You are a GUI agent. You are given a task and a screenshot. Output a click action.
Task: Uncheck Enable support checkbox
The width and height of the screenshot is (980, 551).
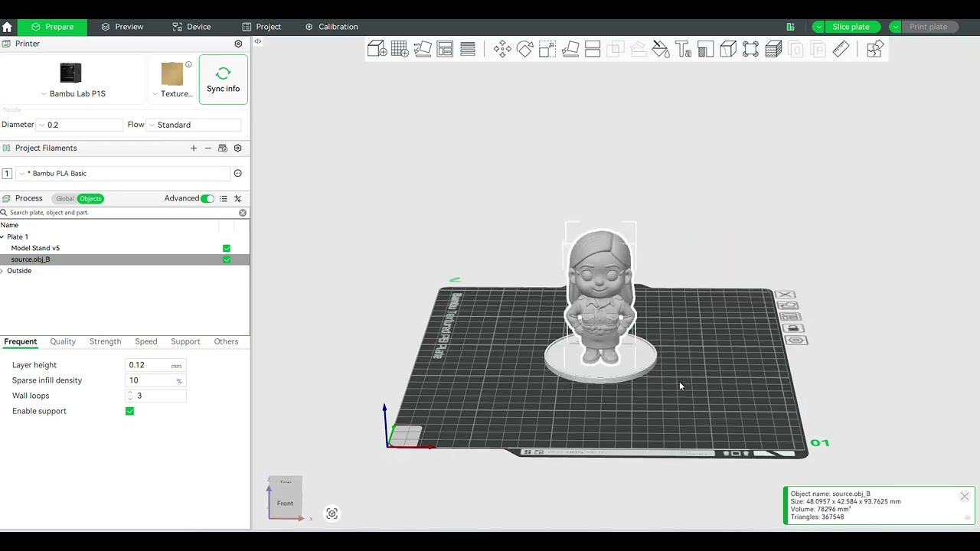click(129, 411)
